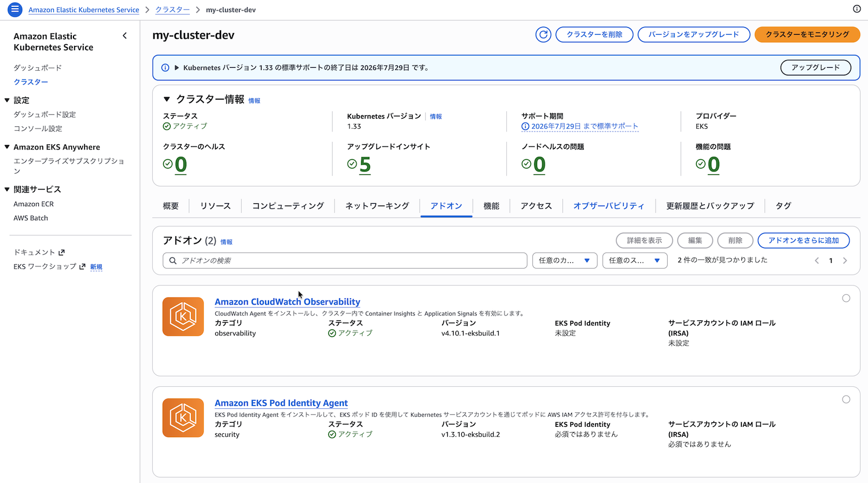Open the add-on status filter dropdown

634,261
